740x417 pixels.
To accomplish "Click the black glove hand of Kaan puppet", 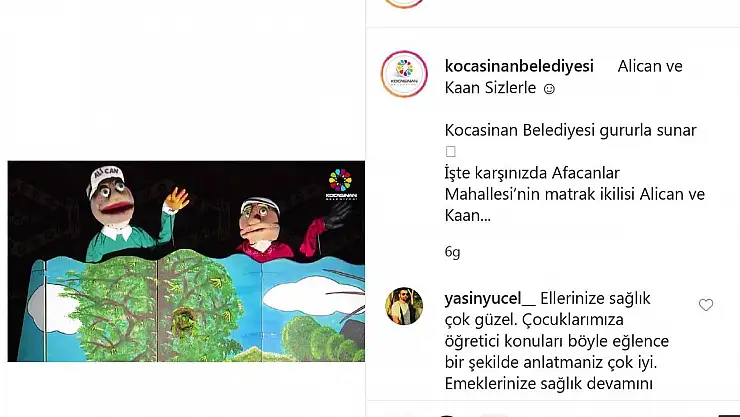I will [337, 216].
